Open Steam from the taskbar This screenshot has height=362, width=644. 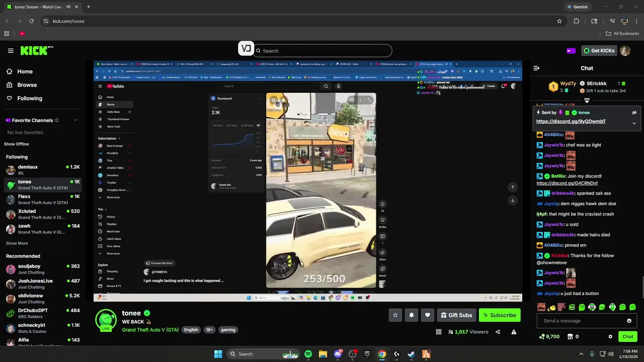point(411,354)
